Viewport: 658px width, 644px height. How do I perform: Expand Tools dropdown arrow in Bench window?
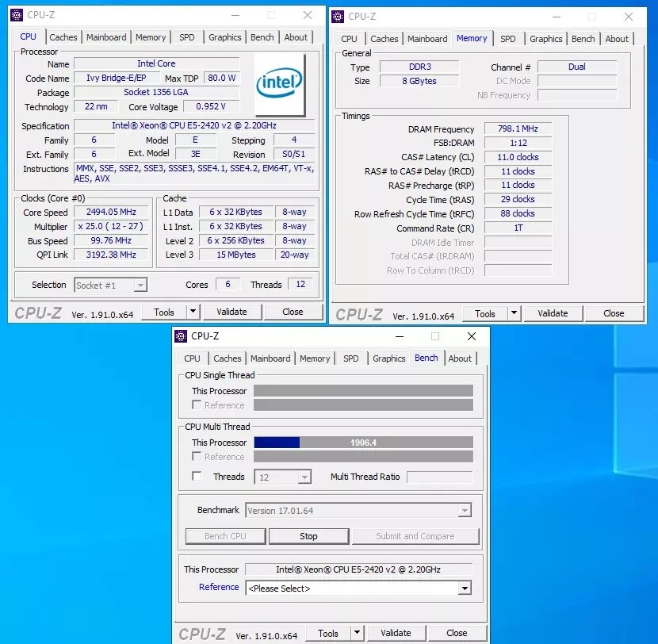[x=357, y=633]
